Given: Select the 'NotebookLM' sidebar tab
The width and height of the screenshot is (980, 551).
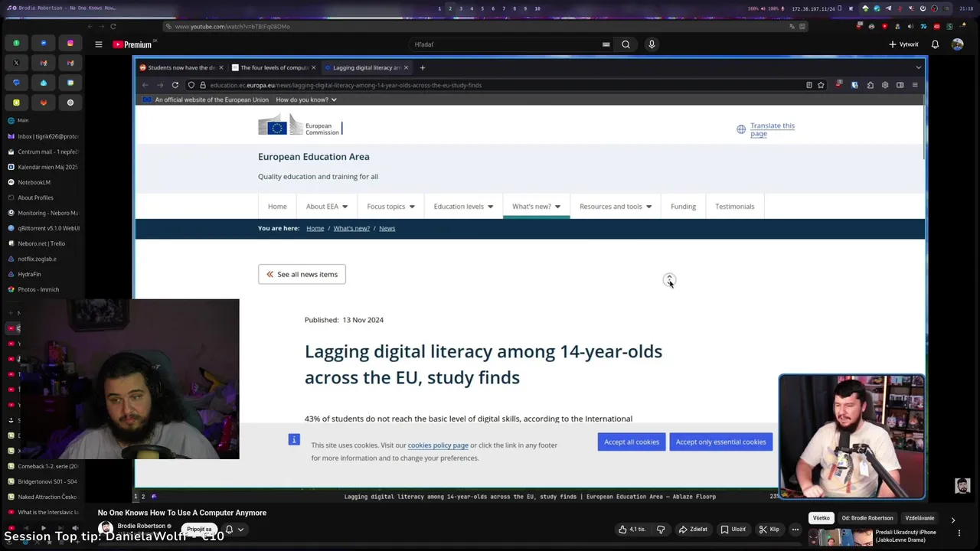Looking at the screenshot, I should [43, 182].
